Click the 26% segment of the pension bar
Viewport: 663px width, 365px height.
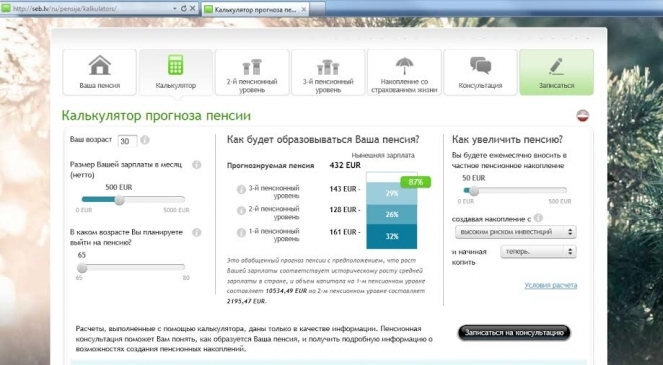392,214
